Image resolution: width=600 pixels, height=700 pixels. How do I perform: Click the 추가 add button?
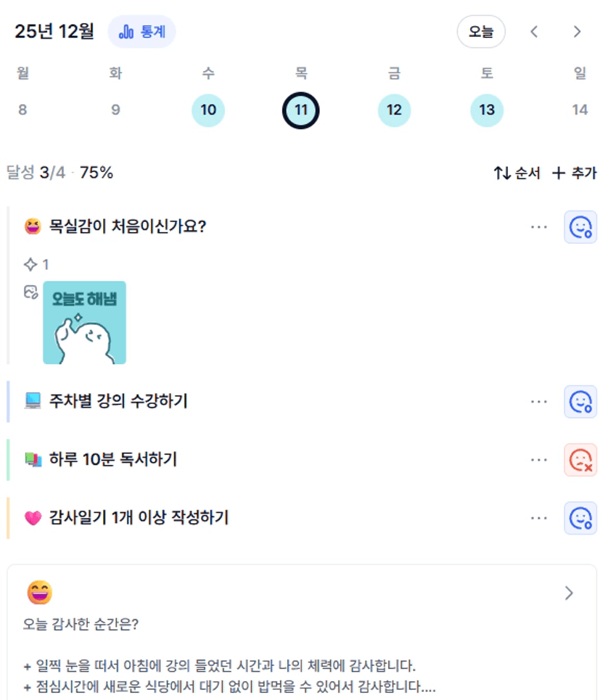click(x=574, y=173)
